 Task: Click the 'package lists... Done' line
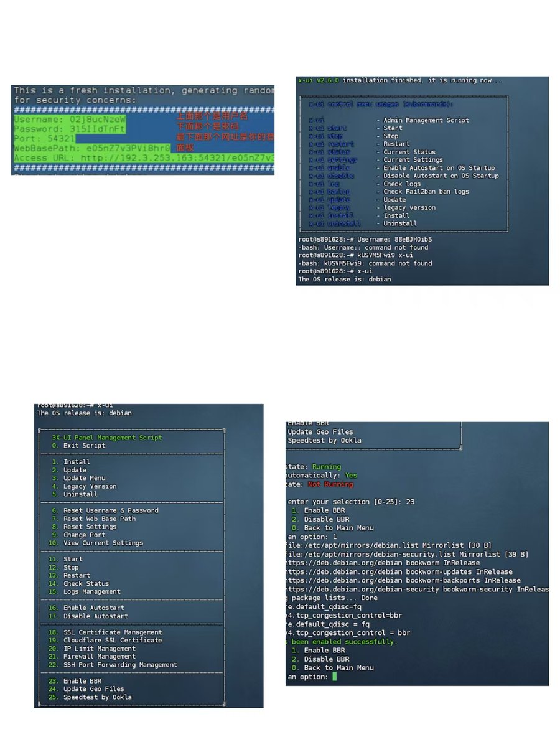(332, 598)
